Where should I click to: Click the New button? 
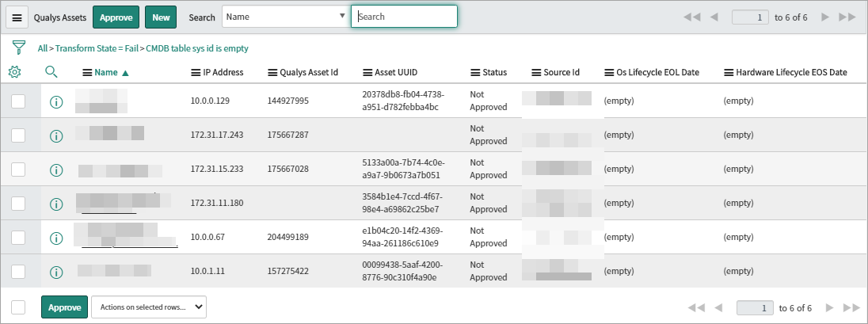click(x=161, y=17)
